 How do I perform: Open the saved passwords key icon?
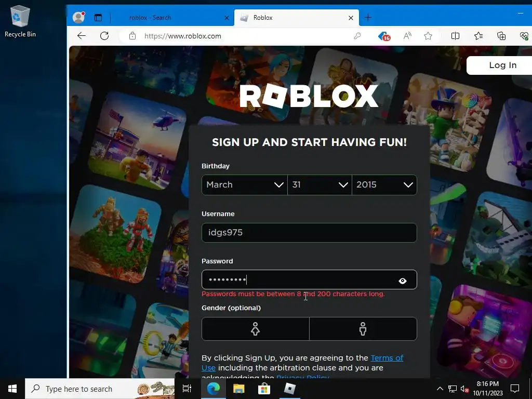coord(357,36)
